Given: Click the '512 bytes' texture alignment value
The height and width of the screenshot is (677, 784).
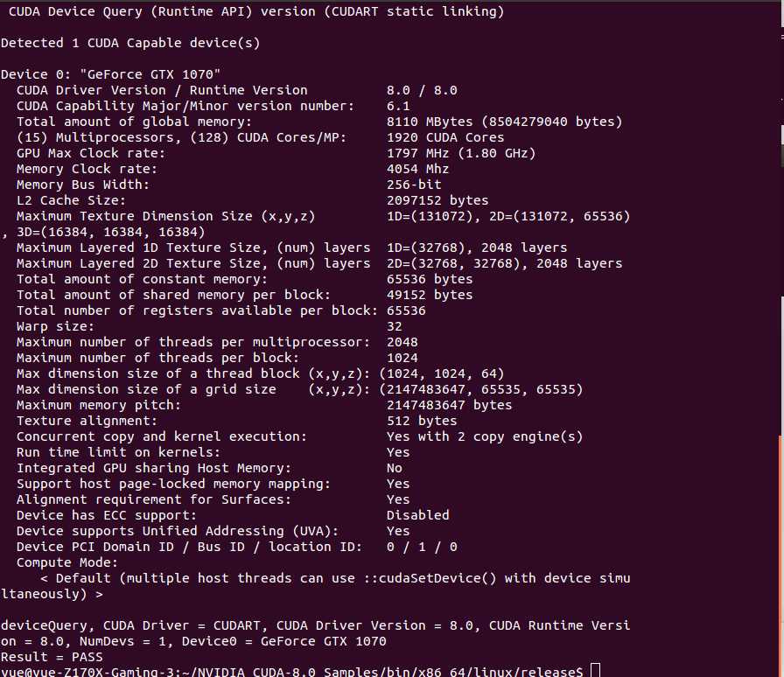Looking at the screenshot, I should coord(422,421).
